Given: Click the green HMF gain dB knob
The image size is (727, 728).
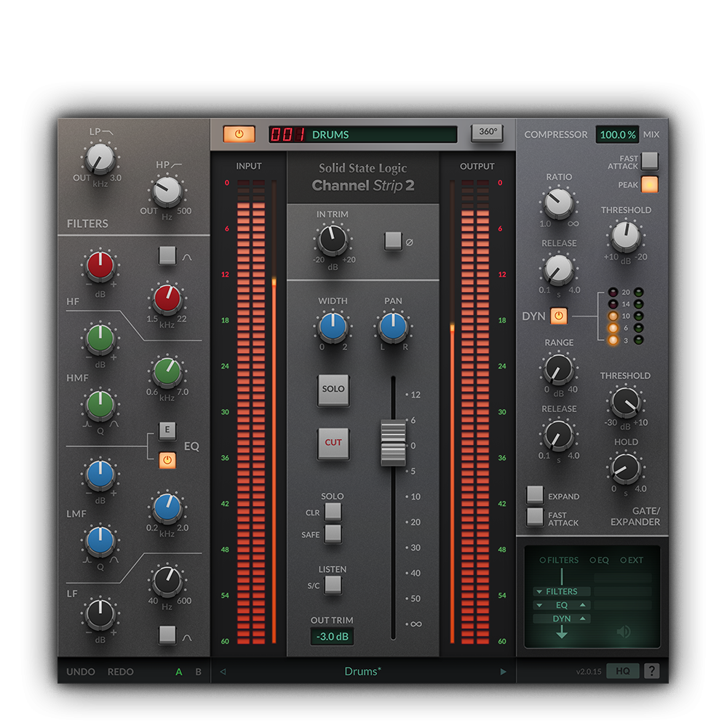Looking at the screenshot, I should coord(100,338).
